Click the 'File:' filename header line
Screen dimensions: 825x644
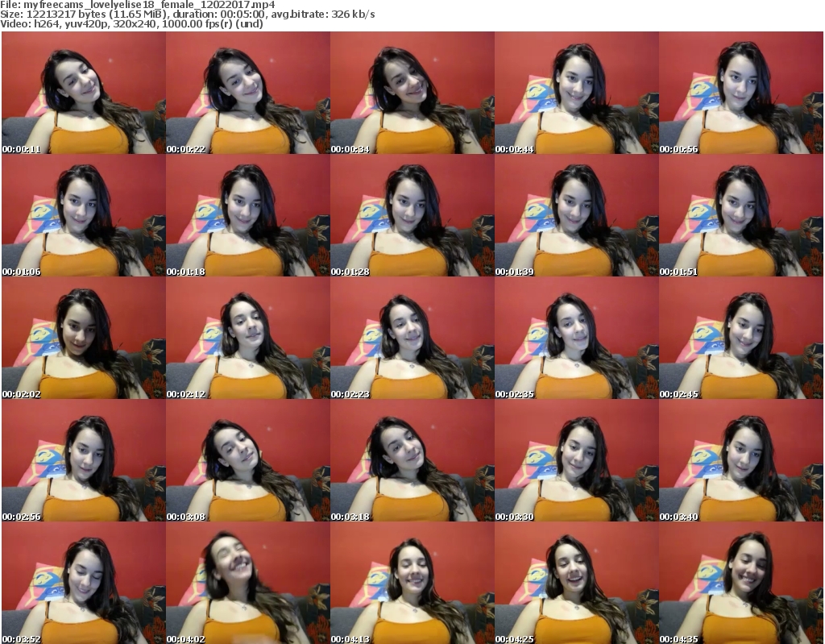[x=138, y=5]
